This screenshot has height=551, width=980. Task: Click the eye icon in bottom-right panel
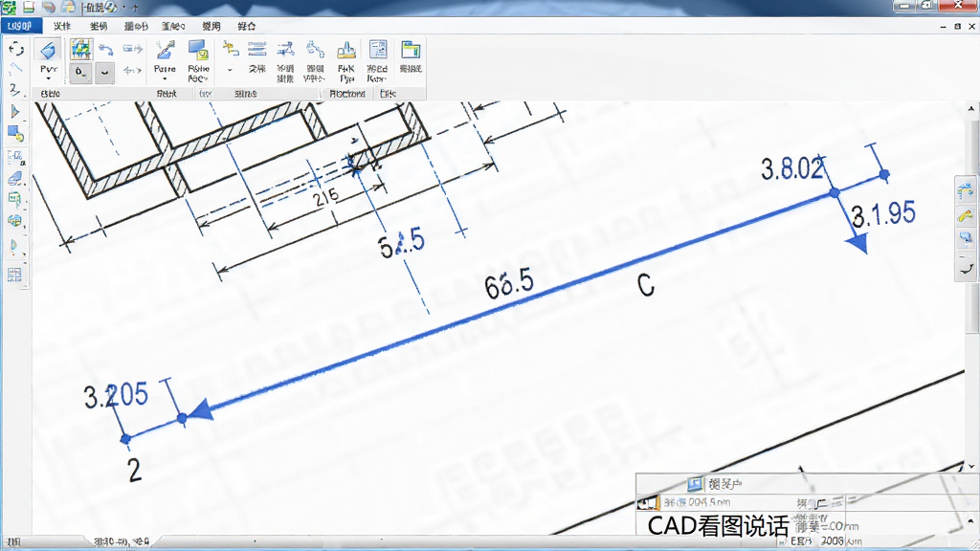pos(648,502)
